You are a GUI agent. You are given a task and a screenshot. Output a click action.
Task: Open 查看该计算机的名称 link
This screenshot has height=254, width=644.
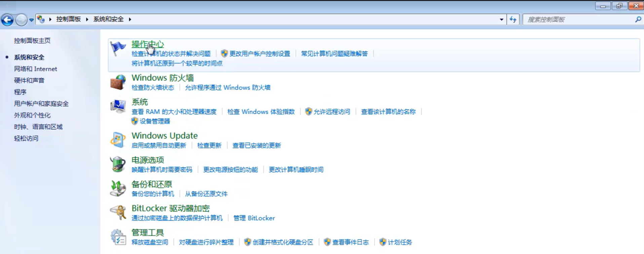point(388,112)
